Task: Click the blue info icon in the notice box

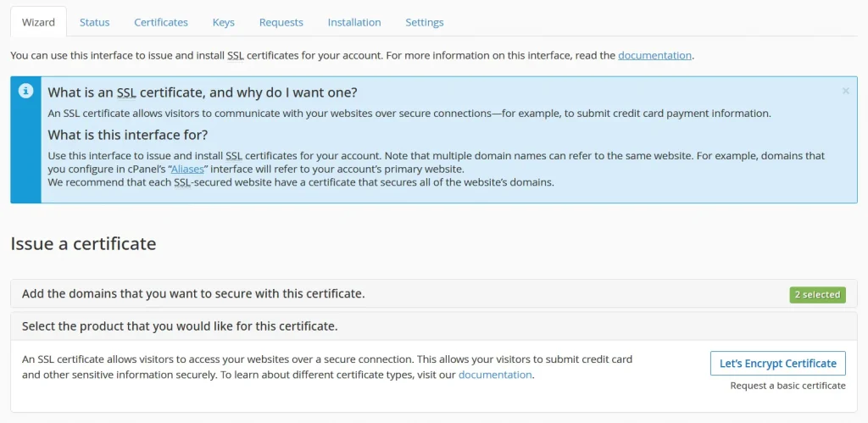Action: [25, 91]
